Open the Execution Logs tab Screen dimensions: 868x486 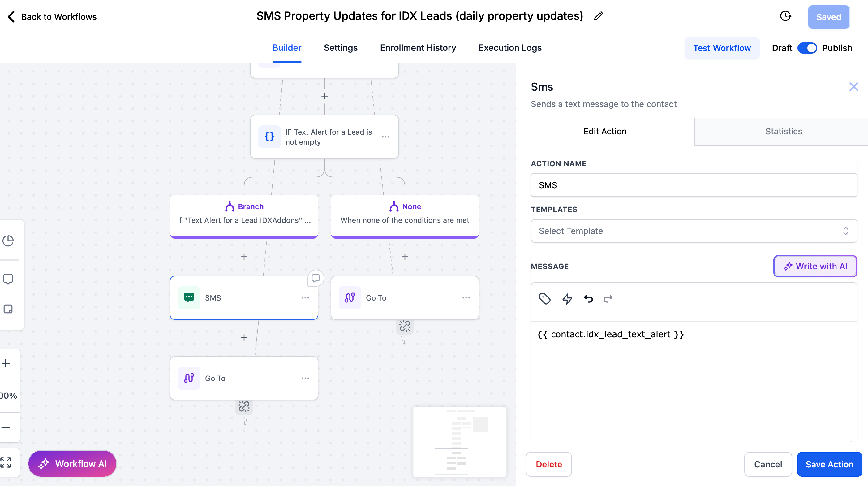pyautogui.click(x=510, y=48)
